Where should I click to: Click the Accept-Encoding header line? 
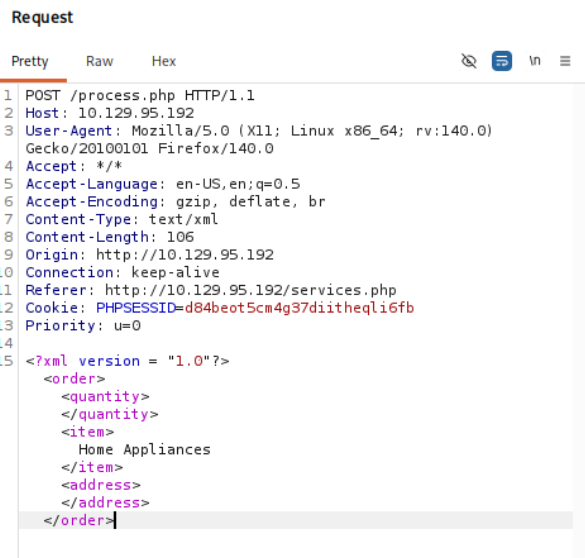pyautogui.click(x=175, y=201)
